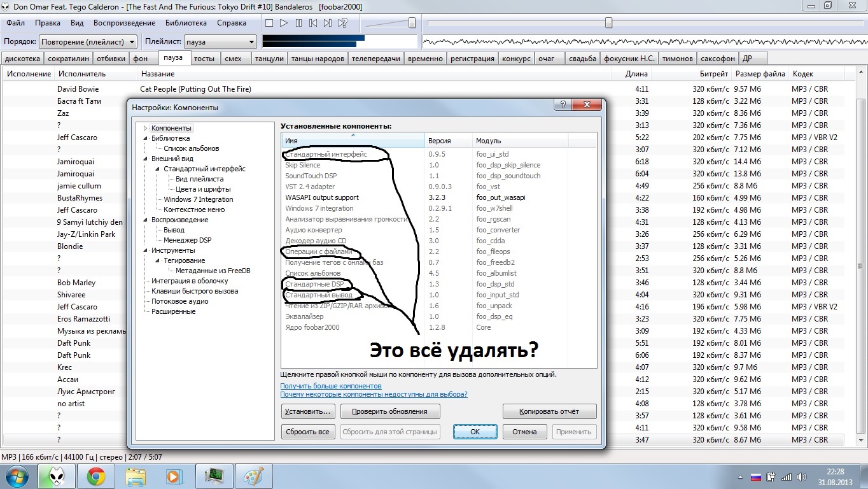
Task: Collapse the Тегирование tree node
Action: click(x=158, y=260)
